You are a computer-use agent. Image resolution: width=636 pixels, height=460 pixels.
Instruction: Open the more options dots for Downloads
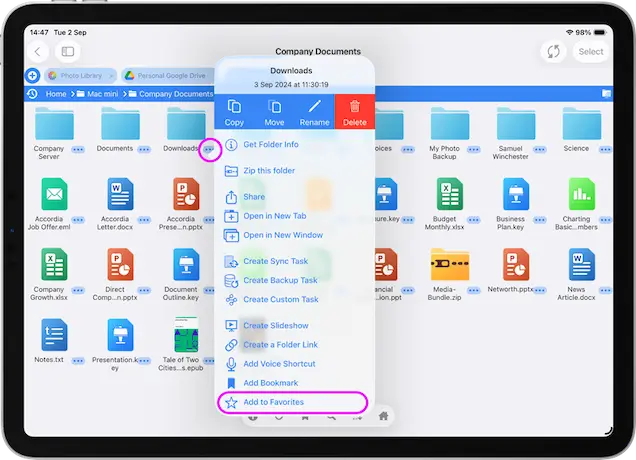[208, 149]
